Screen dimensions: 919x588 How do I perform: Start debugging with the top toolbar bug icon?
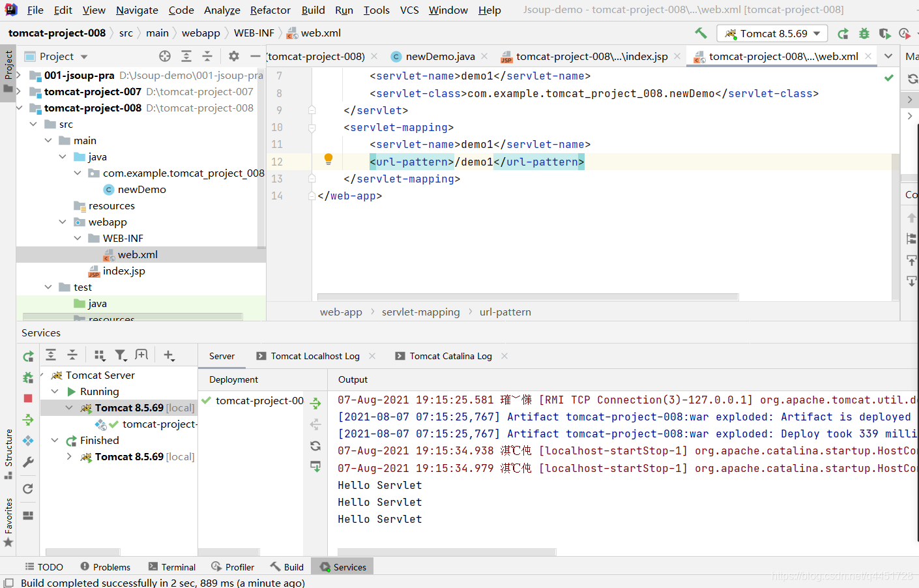[864, 33]
